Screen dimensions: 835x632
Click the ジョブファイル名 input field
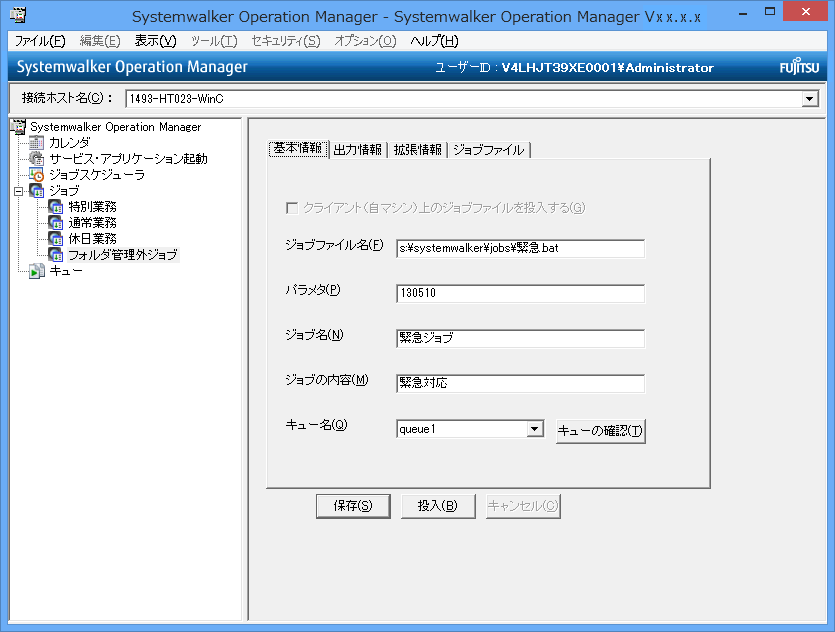(520, 249)
